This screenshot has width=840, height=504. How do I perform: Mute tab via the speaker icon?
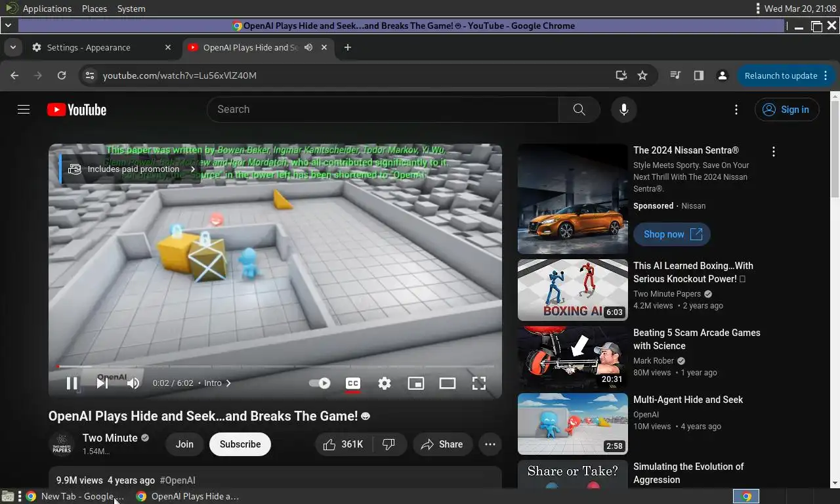click(308, 47)
